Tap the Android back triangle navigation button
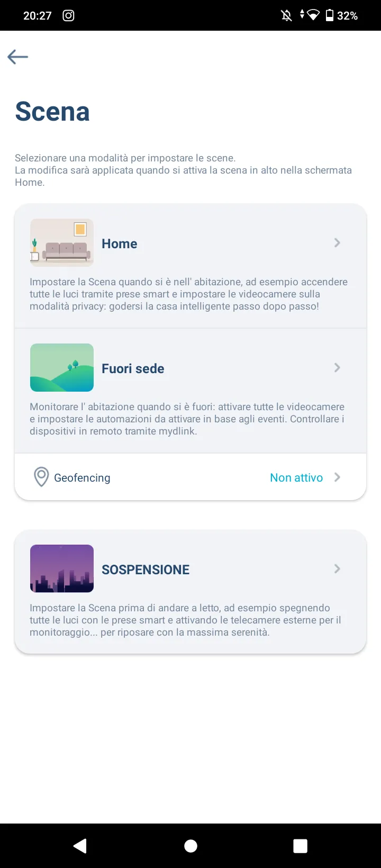381x868 pixels. pos(80,846)
